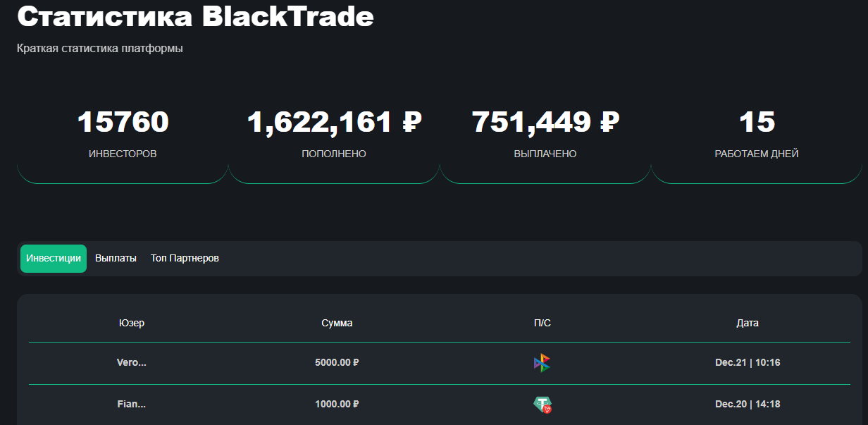Click the РАБОТАЕМ ДНЕЙ label
The height and width of the screenshot is (425, 868).
click(x=757, y=154)
